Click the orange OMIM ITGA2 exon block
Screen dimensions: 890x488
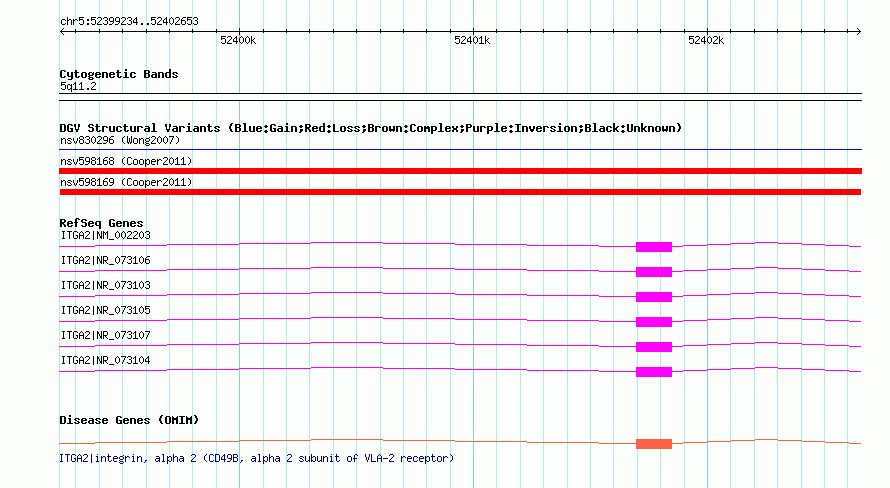(654, 444)
